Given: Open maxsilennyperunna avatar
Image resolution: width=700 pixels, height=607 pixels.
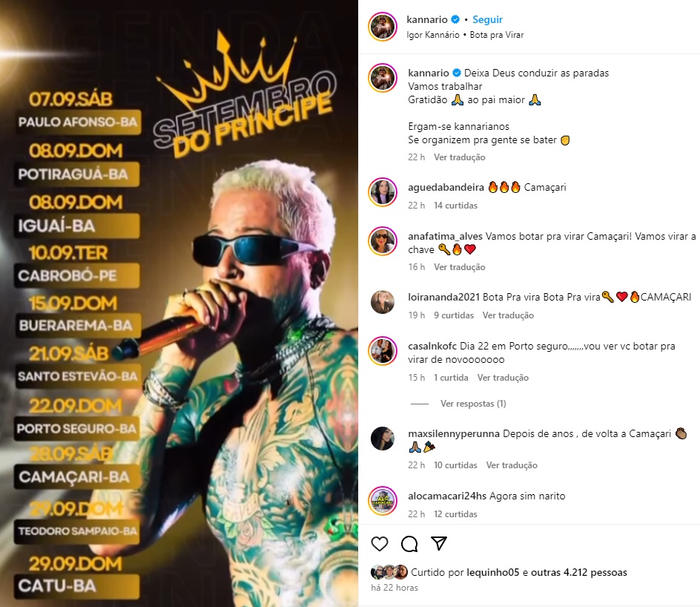Looking at the screenshot, I should point(383,438).
